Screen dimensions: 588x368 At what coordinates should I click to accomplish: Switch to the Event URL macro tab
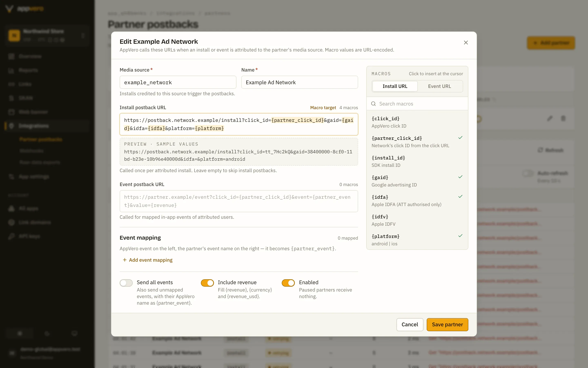pyautogui.click(x=439, y=86)
